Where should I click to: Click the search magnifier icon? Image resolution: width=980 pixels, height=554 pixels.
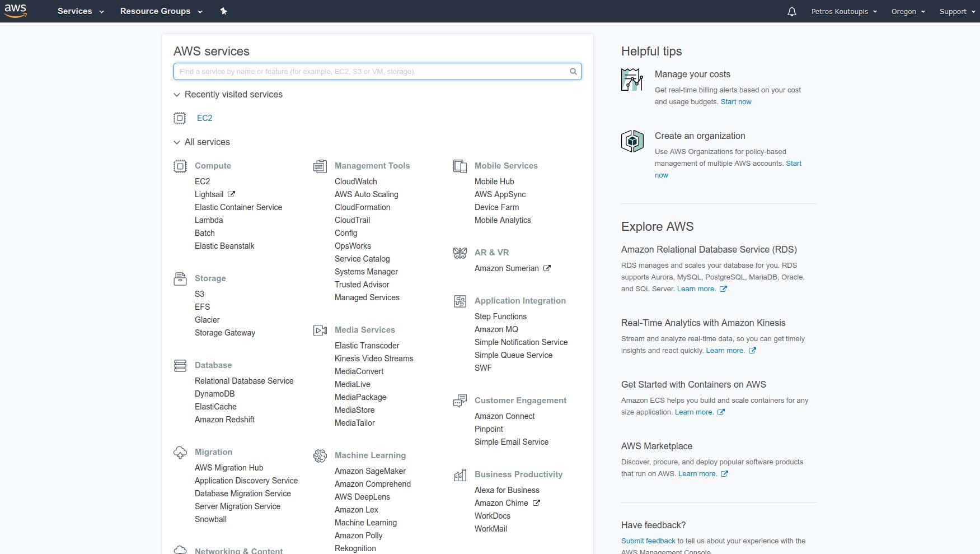tap(573, 71)
